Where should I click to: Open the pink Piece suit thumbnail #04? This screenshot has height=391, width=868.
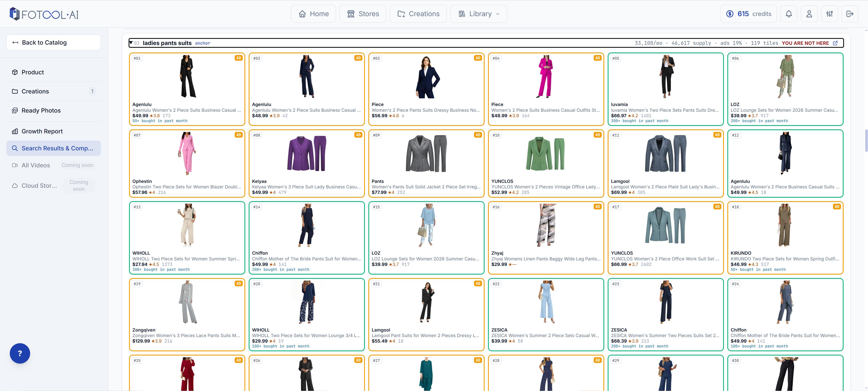click(x=546, y=77)
